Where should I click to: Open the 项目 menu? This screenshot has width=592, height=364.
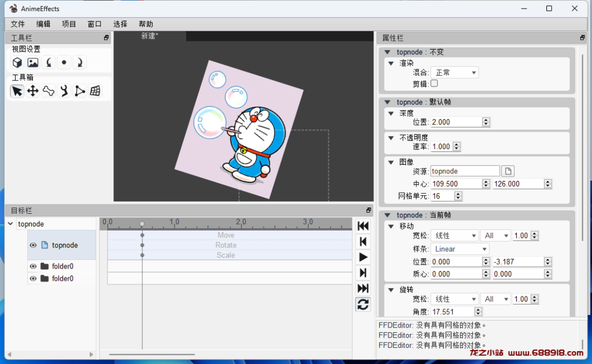point(69,24)
